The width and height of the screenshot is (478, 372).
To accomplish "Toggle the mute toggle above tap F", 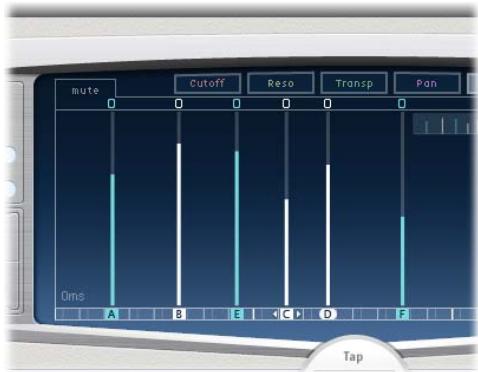I will tap(402, 104).
